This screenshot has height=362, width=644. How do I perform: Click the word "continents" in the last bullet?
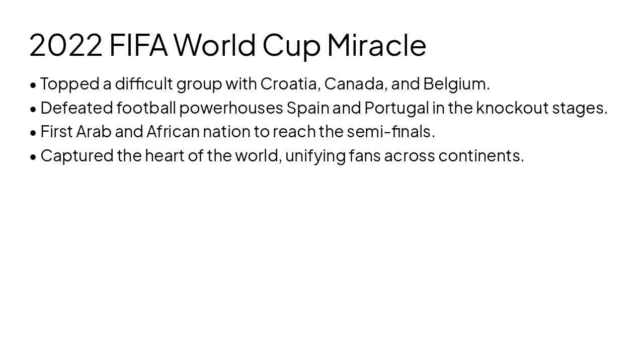[479, 156]
